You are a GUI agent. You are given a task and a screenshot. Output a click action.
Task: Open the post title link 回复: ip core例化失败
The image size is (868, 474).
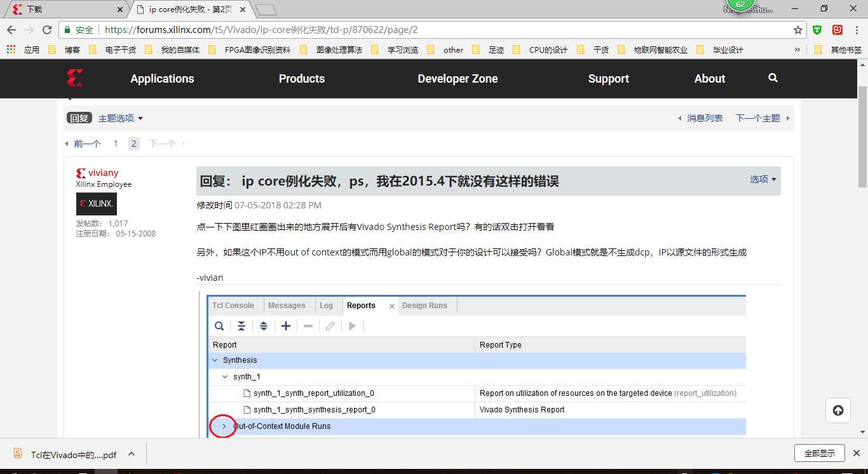pos(379,182)
